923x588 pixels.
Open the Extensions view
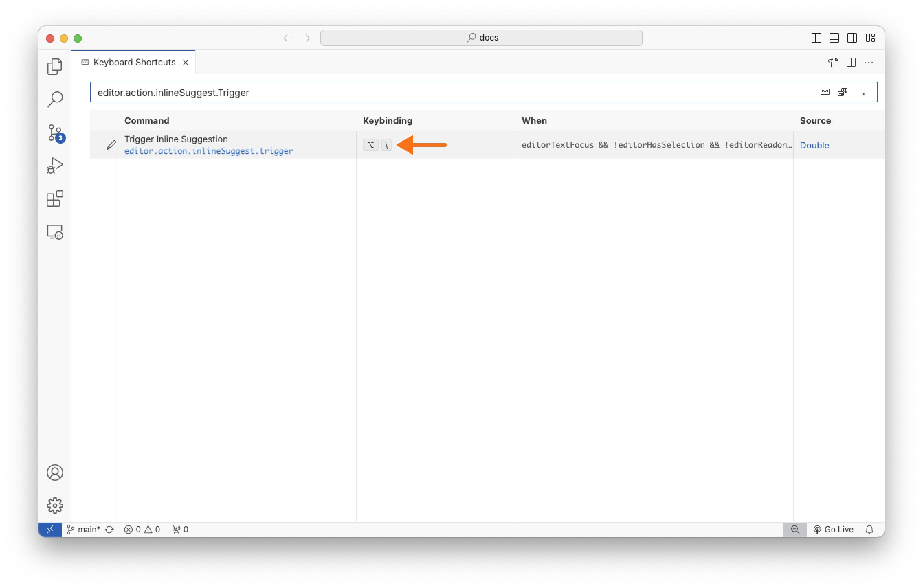coord(55,199)
